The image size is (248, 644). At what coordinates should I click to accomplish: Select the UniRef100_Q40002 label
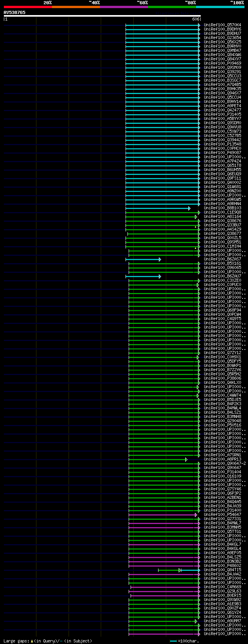222,183
